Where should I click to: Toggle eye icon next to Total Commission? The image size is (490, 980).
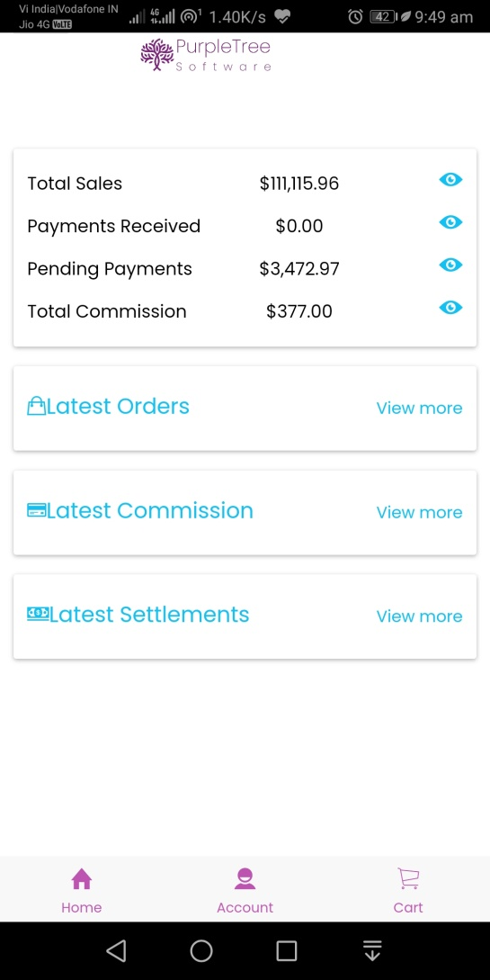[x=450, y=308]
